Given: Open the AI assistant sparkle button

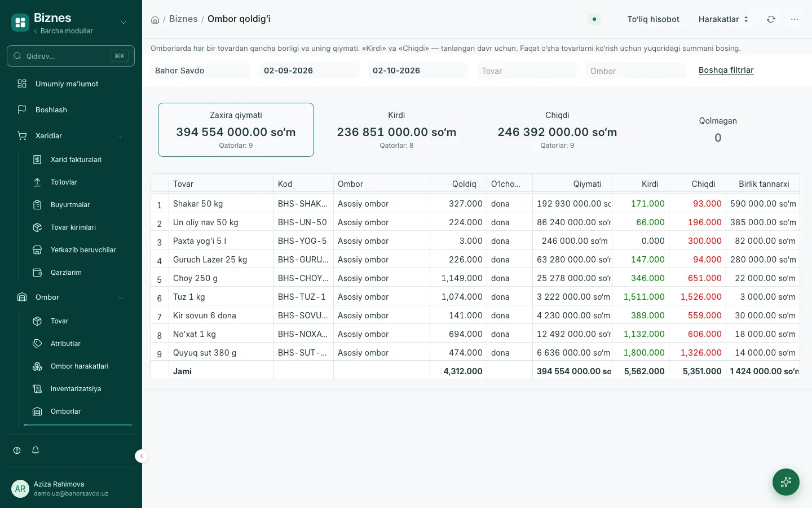Looking at the screenshot, I should click(x=786, y=482).
